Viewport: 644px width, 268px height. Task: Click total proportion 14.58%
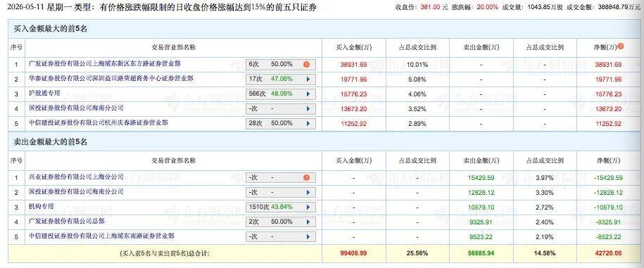tap(545, 253)
